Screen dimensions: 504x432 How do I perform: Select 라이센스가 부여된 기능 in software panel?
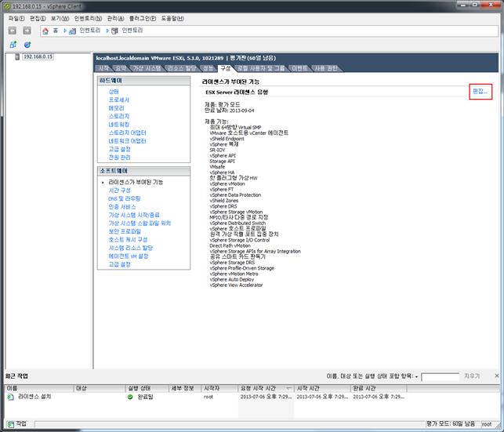136,182
